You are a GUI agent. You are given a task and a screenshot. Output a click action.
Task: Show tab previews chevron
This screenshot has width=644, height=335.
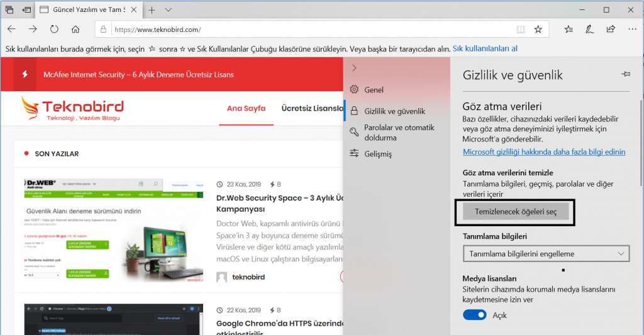tap(168, 10)
